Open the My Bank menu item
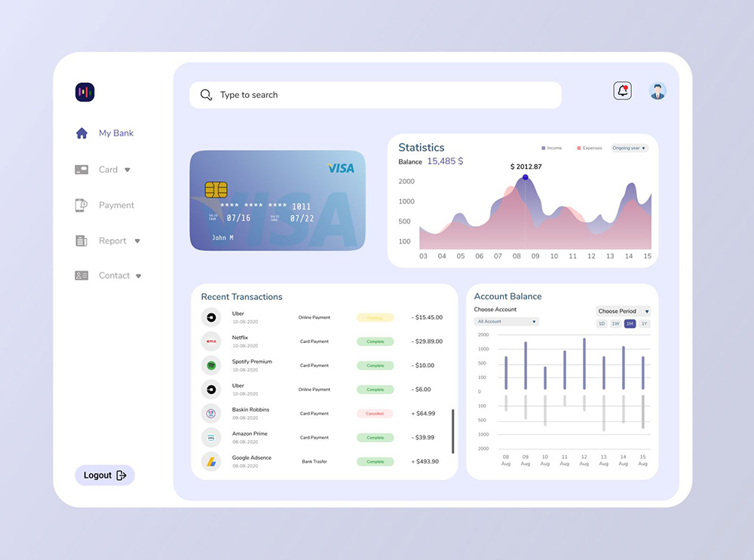Image resolution: width=754 pixels, height=560 pixels. click(x=116, y=133)
